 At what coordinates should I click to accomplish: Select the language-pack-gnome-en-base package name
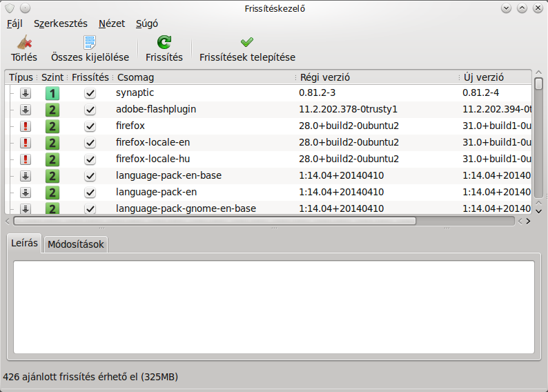click(186, 208)
